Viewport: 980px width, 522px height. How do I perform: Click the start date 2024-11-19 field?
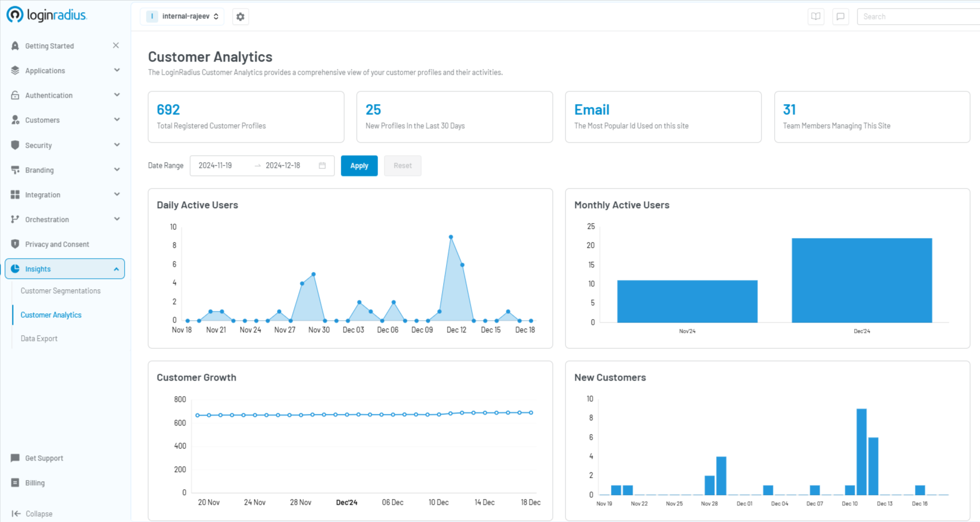pyautogui.click(x=216, y=166)
